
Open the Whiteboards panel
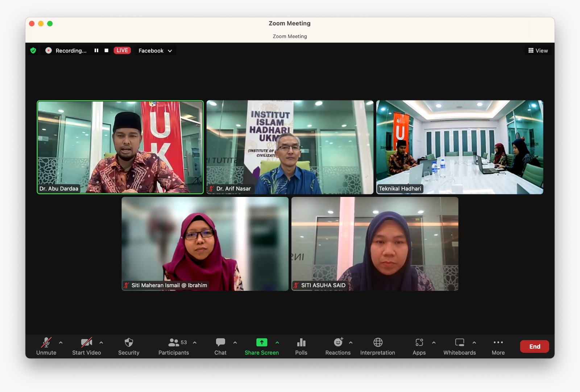coord(459,346)
